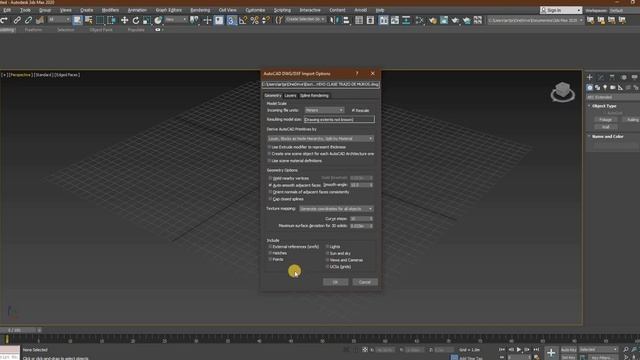Click the Bind to Space Warp icon
Screen dimensions: 640x360
click(x=40, y=20)
